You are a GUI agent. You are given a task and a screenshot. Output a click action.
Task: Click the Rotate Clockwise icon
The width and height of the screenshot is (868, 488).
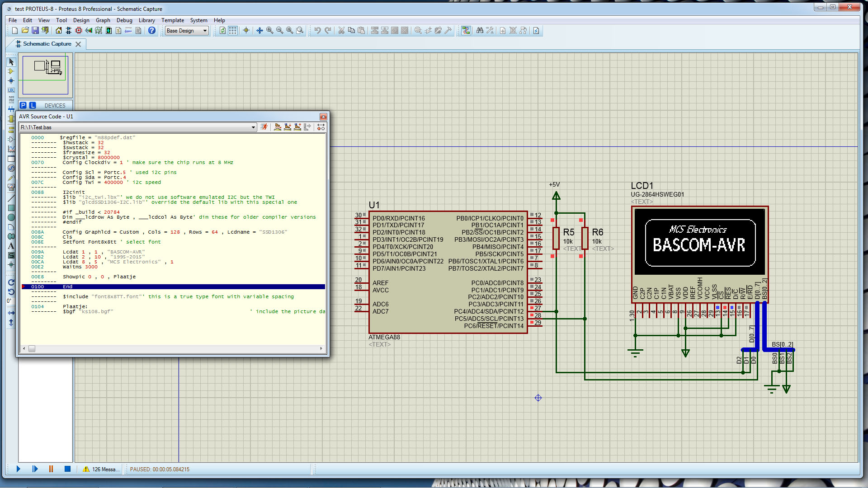point(11,282)
